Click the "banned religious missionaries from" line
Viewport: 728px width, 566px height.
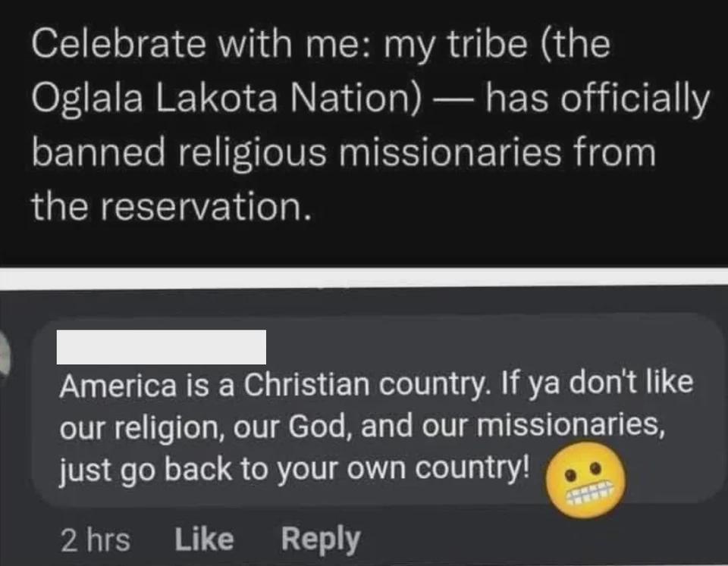[x=343, y=152]
